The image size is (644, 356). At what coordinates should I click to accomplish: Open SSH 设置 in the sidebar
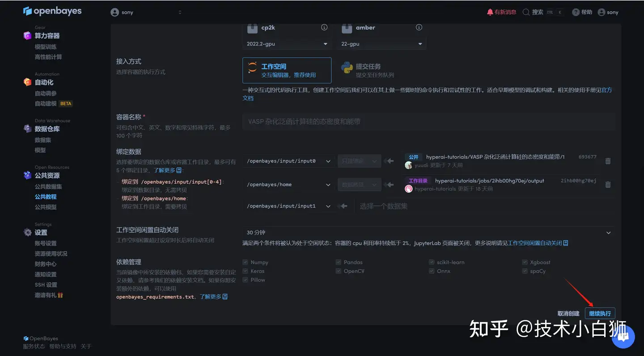pyautogui.click(x=46, y=285)
